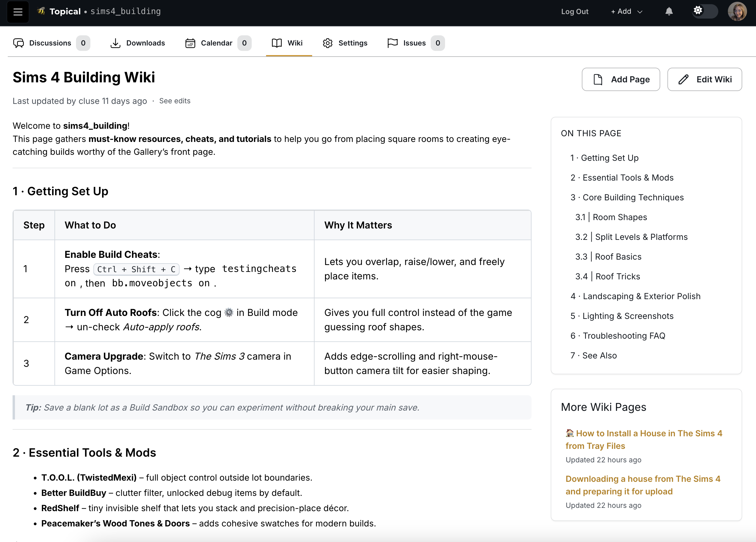
Task: Switch to the Downloads tab
Action: pos(137,43)
